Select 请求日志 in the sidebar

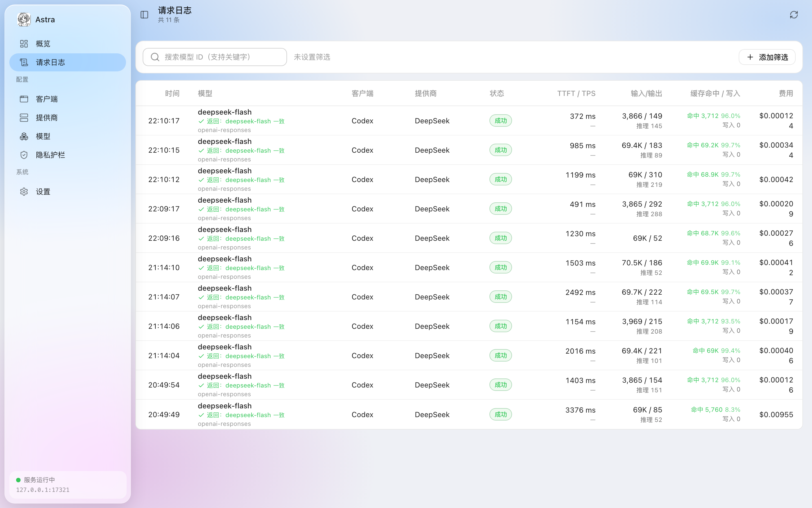pos(67,62)
